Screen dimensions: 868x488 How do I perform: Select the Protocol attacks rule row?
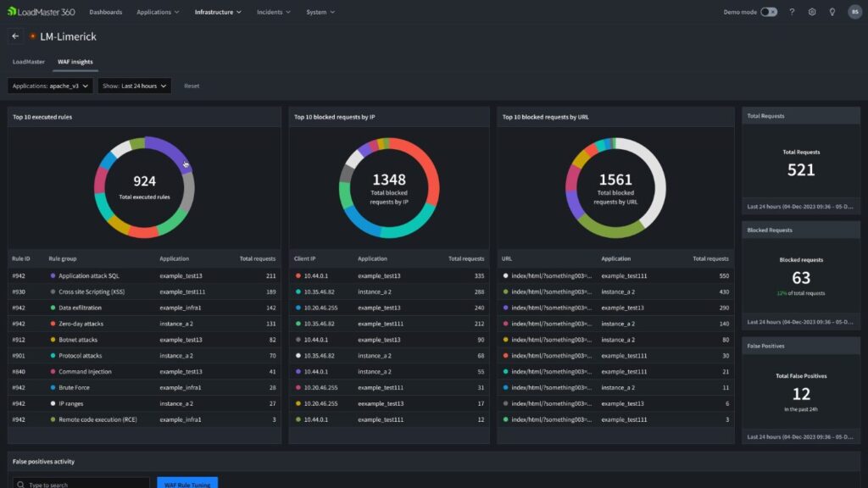point(144,356)
